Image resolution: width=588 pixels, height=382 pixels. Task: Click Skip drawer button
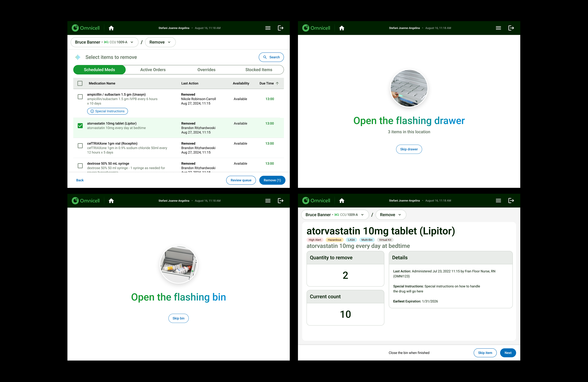pyautogui.click(x=409, y=149)
